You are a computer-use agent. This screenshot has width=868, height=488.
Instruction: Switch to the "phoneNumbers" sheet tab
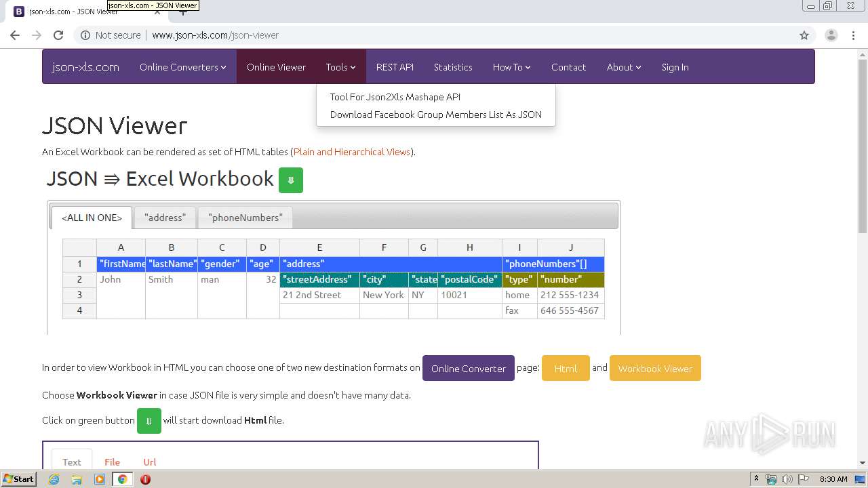pos(245,218)
